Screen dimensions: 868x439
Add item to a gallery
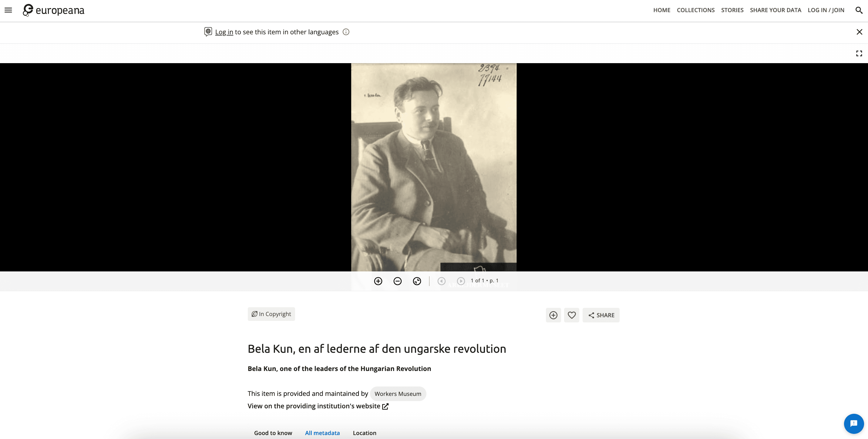(x=553, y=315)
